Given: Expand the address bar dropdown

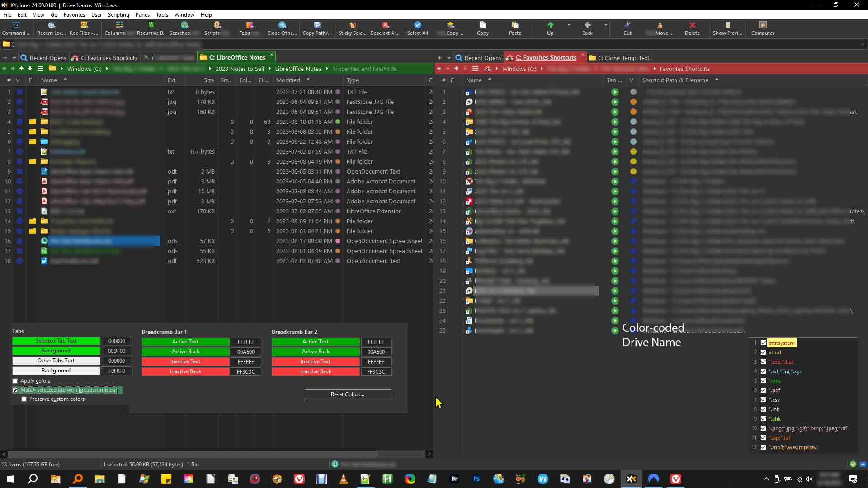Looking at the screenshot, I should pos(862,44).
